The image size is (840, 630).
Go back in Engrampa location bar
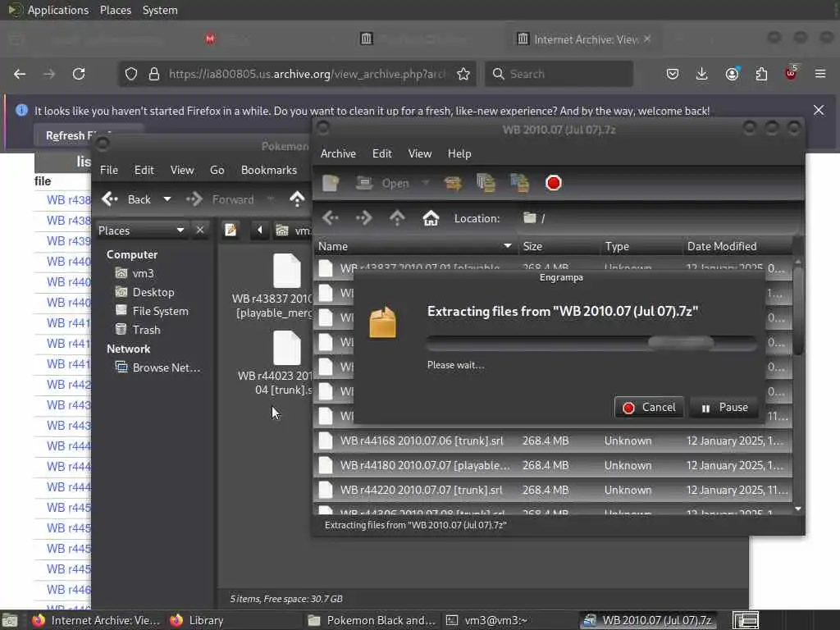[x=331, y=218]
